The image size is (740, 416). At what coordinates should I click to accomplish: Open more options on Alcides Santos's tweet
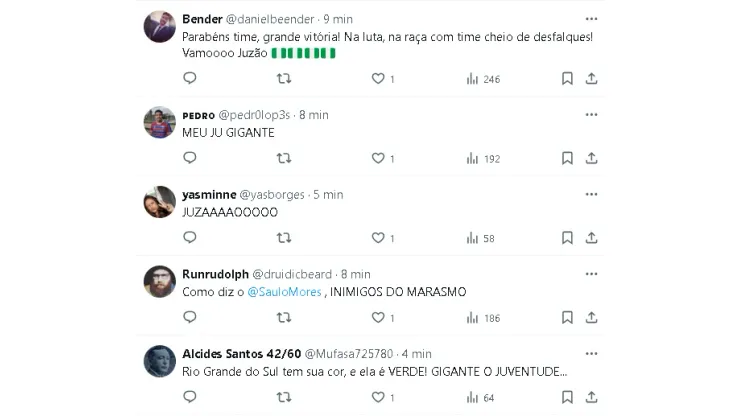click(591, 353)
